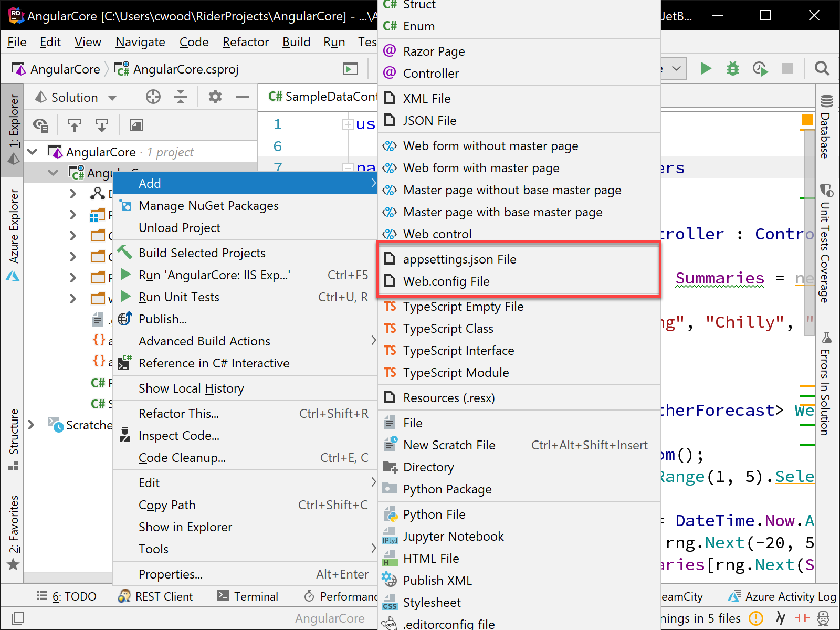840x630 pixels.
Task: Toggle the preview pane icon in explorer toolbar
Action: [x=136, y=125]
